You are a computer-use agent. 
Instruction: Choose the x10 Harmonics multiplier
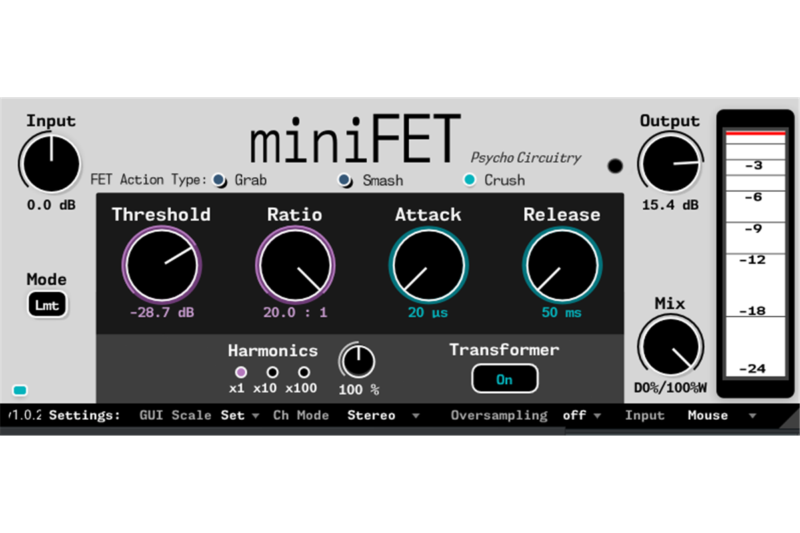coord(272,372)
